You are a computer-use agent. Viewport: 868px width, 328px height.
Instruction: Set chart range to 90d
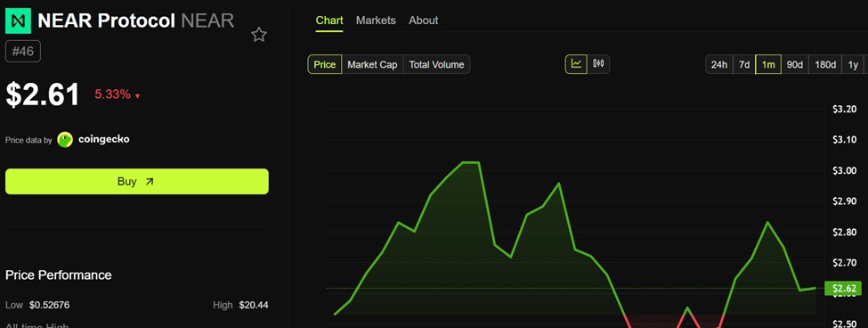click(x=795, y=64)
